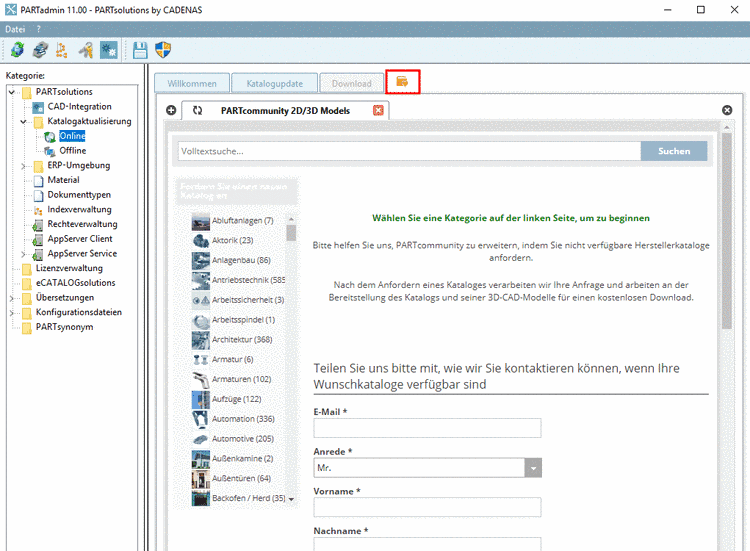Click in the Volltextsuche search field
The image size is (750, 551).
(409, 151)
